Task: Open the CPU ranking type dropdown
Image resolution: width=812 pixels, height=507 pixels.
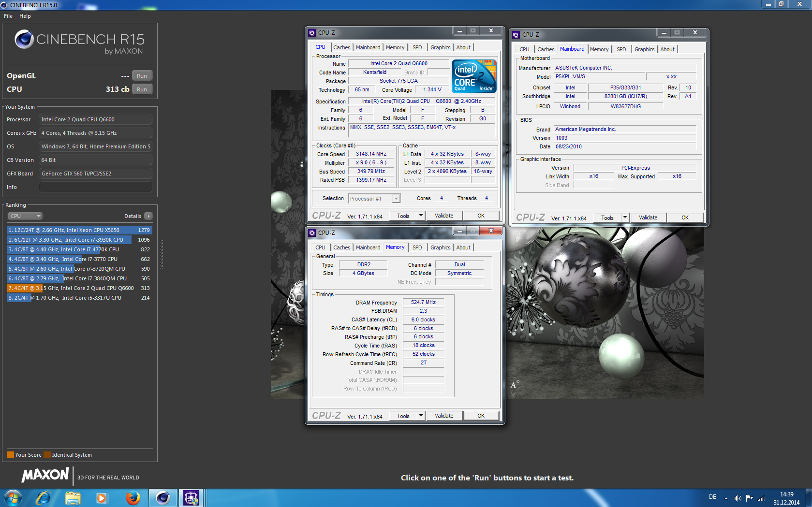Action: (x=25, y=216)
